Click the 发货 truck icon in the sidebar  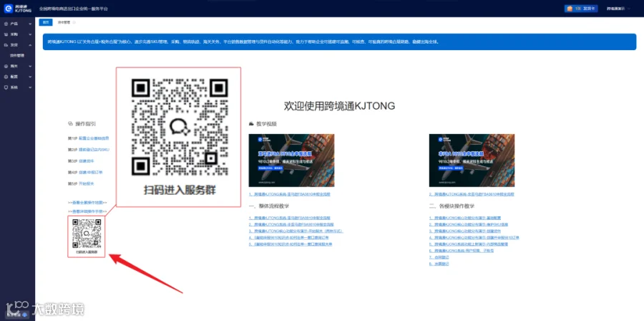click(x=6, y=45)
